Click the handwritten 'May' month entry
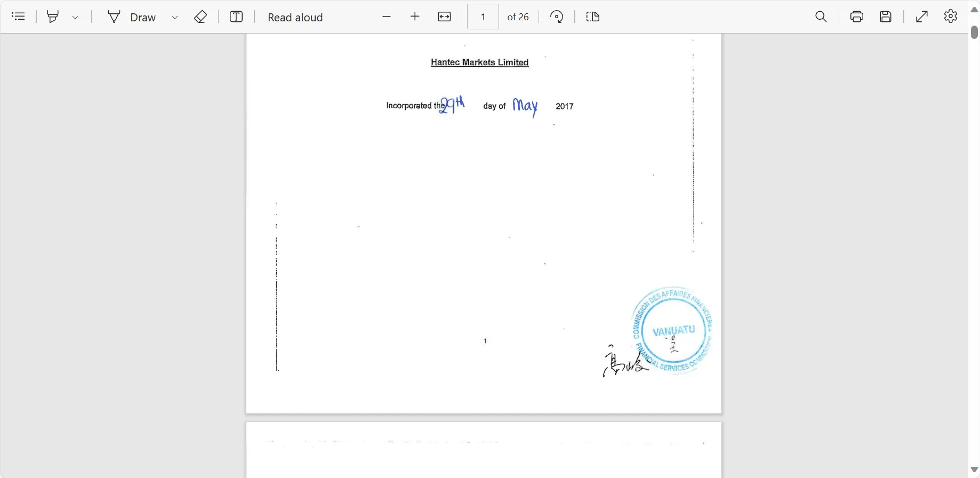 pyautogui.click(x=525, y=106)
